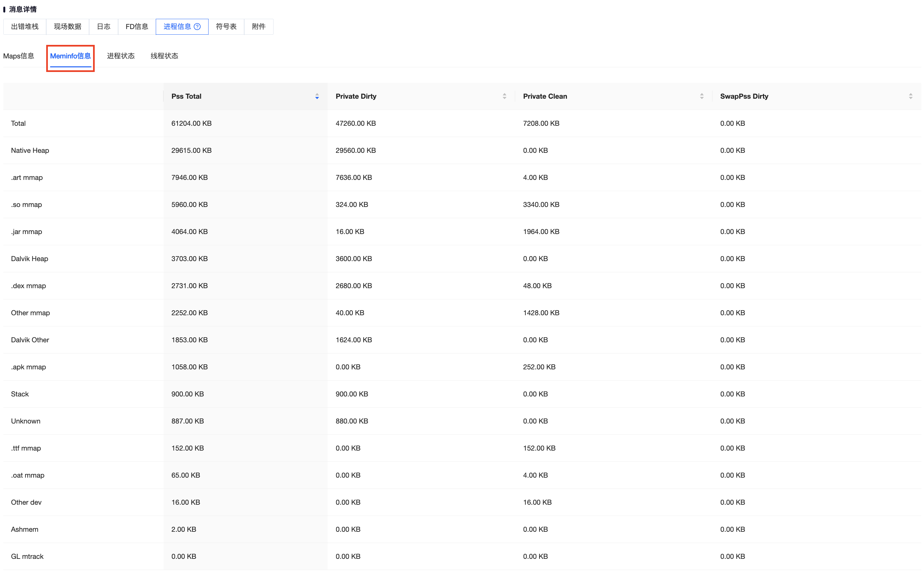Click the 3703.00 KB Dalvik Heap value
The height and width of the screenshot is (575, 924).
190,259
